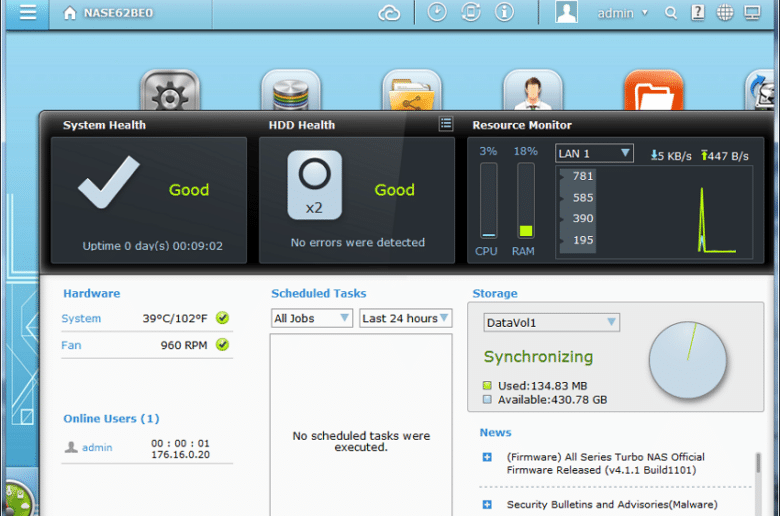780x516 pixels.
Task: Open the main hamburger menu
Action: [x=28, y=12]
